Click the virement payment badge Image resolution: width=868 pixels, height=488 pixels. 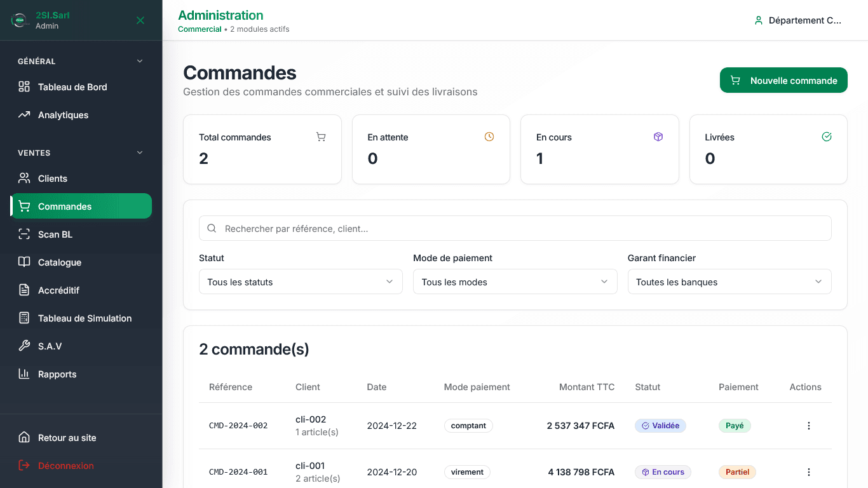pyautogui.click(x=467, y=472)
